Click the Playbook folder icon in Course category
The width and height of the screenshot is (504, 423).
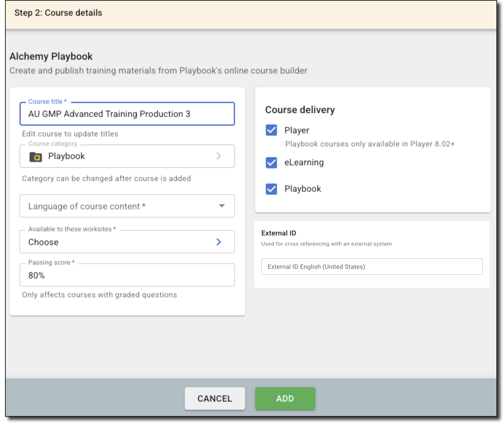pos(36,157)
